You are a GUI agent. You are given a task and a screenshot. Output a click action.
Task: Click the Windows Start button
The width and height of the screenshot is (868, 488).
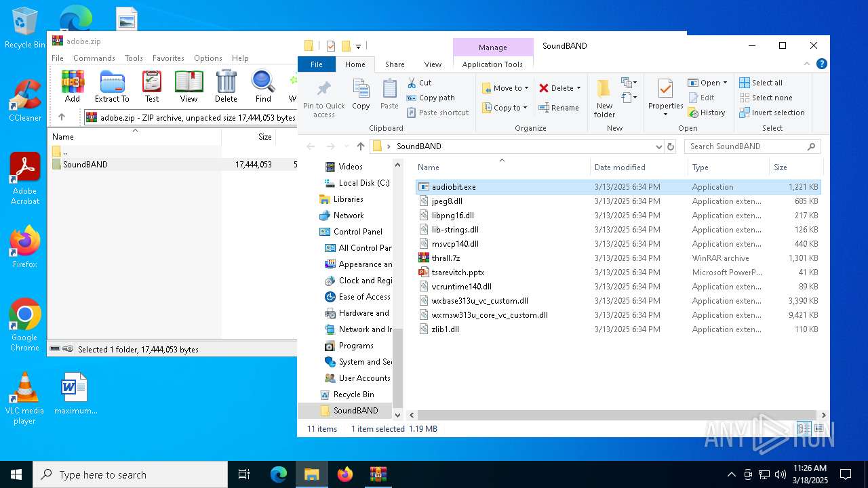coord(16,474)
